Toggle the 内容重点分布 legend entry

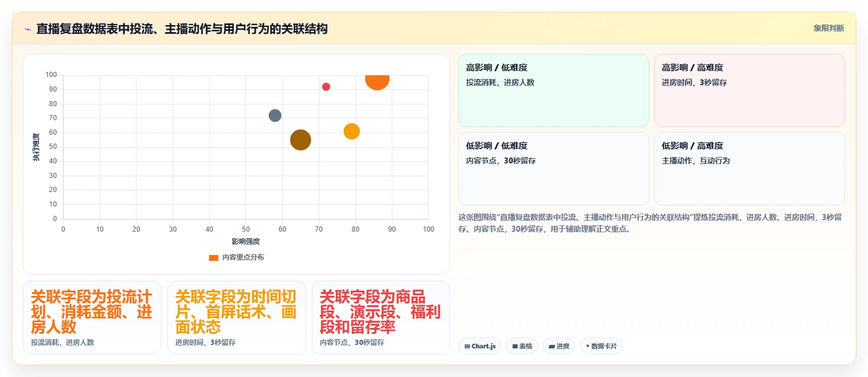click(x=236, y=257)
